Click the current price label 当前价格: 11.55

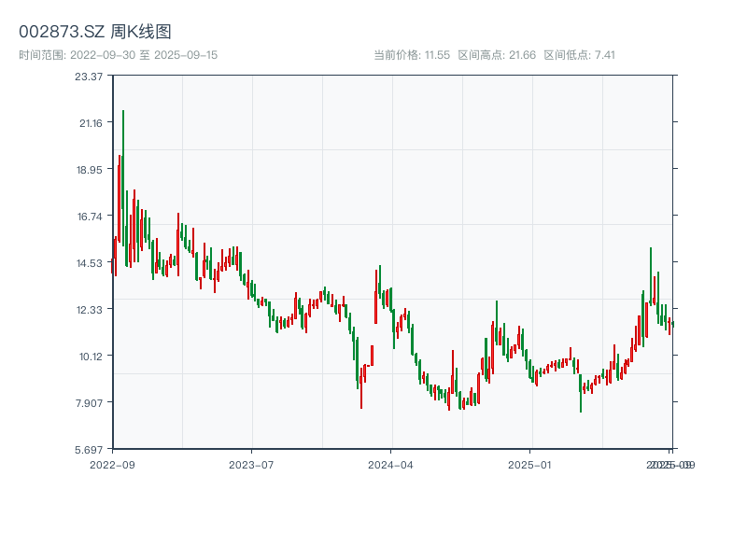point(412,55)
